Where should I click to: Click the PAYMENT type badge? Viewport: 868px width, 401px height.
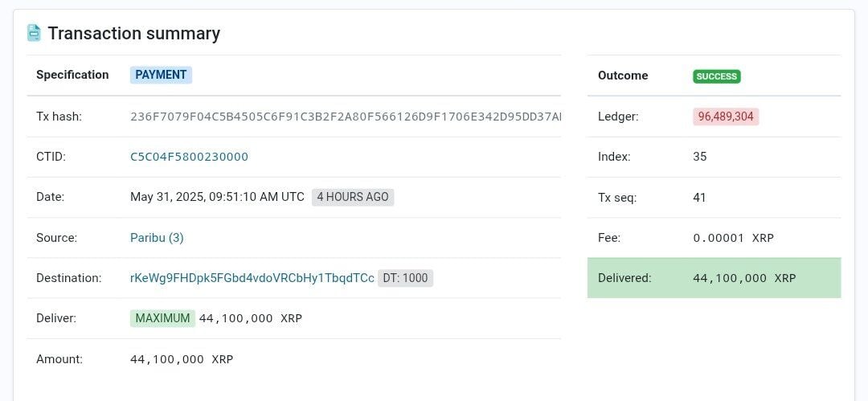tap(161, 75)
